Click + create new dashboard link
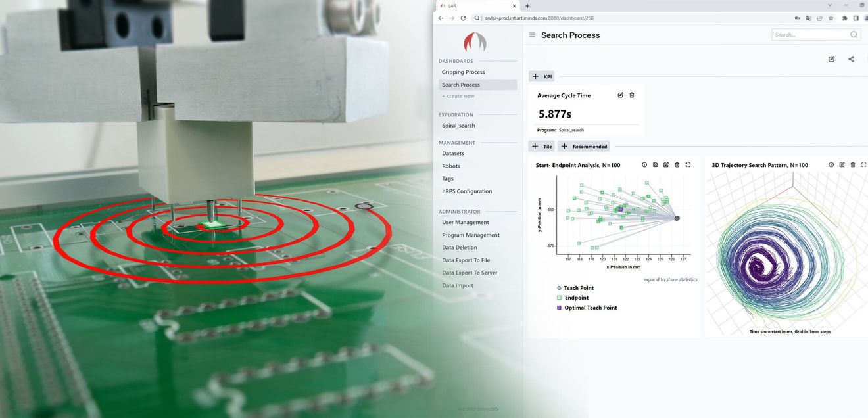Image resolution: width=868 pixels, height=418 pixels. (x=458, y=96)
